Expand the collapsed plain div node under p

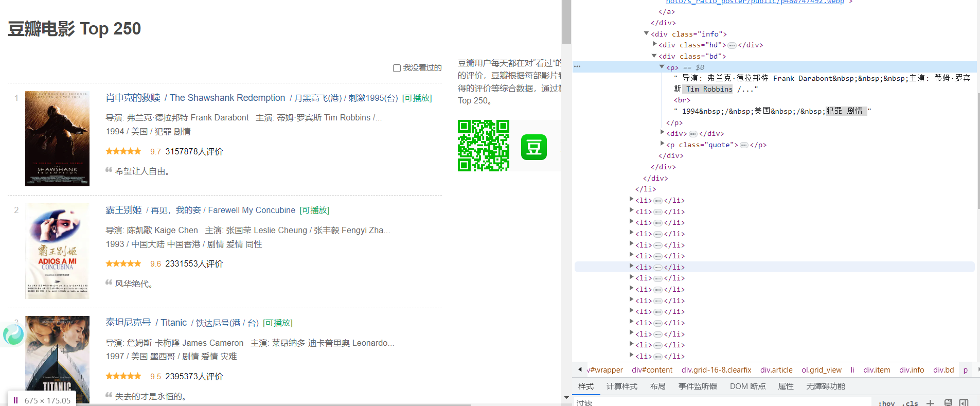(x=662, y=133)
